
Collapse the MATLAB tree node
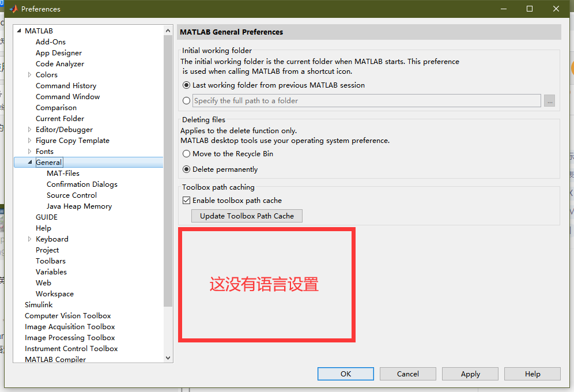pyautogui.click(x=19, y=31)
